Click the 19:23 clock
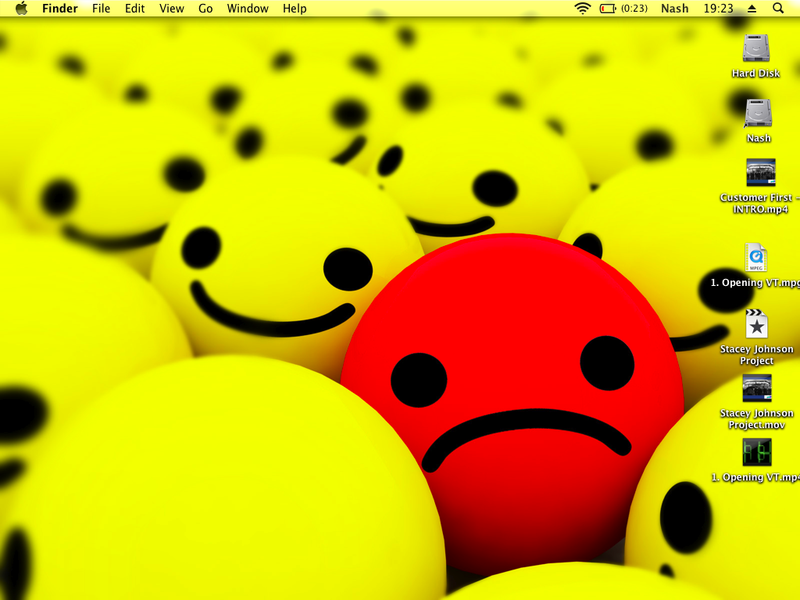Screen dimensions: 800x600 coord(718,9)
